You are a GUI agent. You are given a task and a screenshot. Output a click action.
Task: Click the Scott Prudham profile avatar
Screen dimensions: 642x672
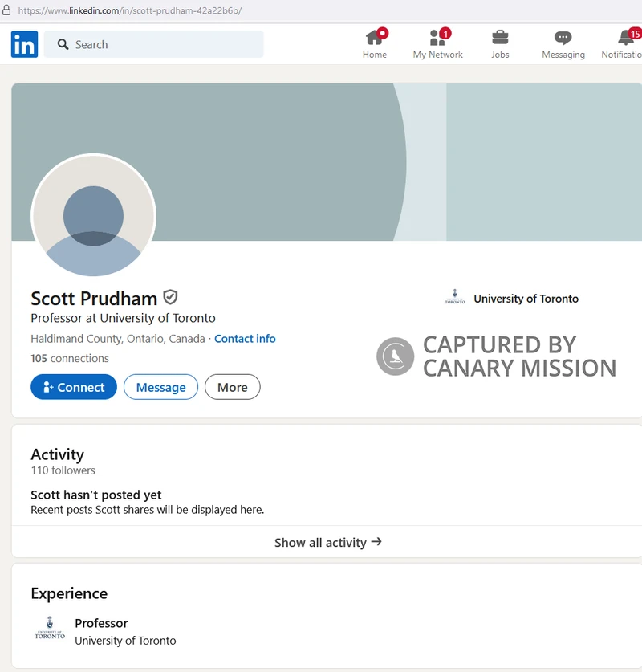93,216
